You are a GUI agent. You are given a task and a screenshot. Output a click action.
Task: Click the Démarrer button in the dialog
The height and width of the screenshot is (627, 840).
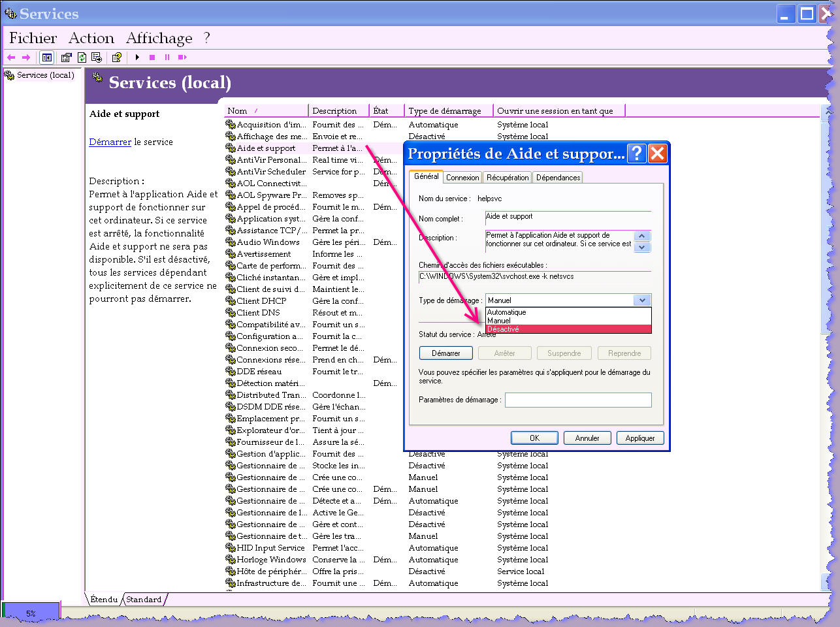pos(445,353)
